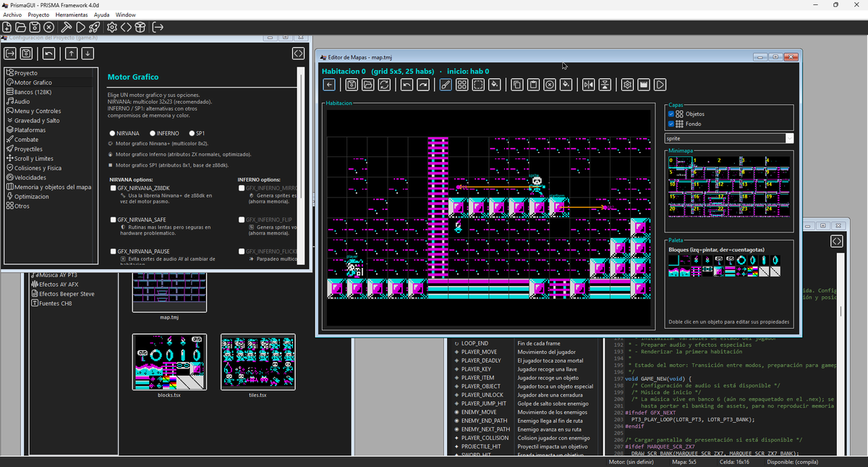Click the move up arrow in project config toolbar
Screen dimensions: 868x467
click(71, 53)
